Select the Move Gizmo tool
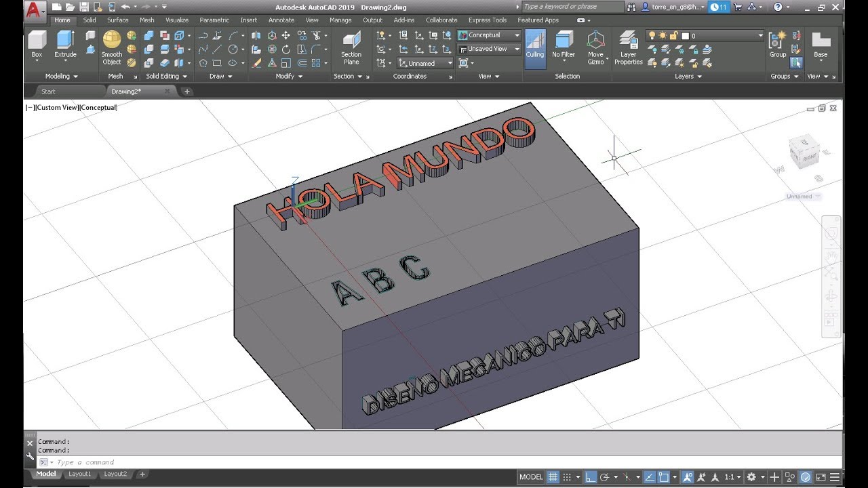Viewport: 868px width, 488px height. click(595, 47)
